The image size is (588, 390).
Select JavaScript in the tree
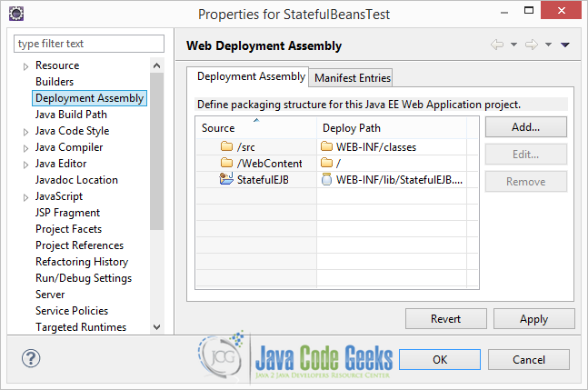coord(59,196)
